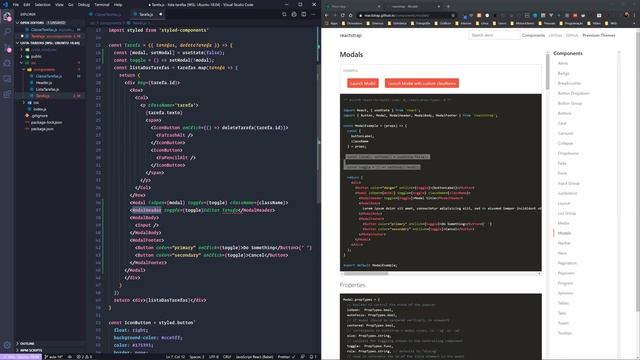Click the browser reload icon
The image size is (640, 360).
point(342,15)
